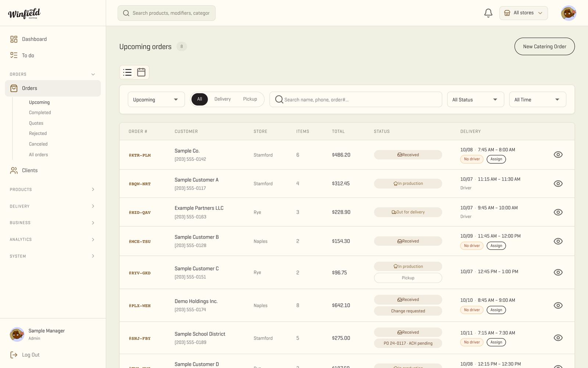Open Quotes in sidebar

click(x=36, y=123)
